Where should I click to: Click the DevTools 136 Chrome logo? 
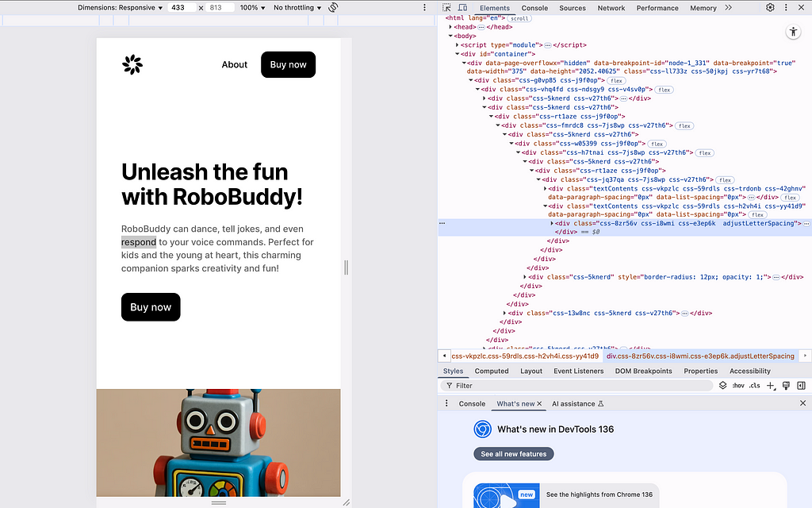482,429
